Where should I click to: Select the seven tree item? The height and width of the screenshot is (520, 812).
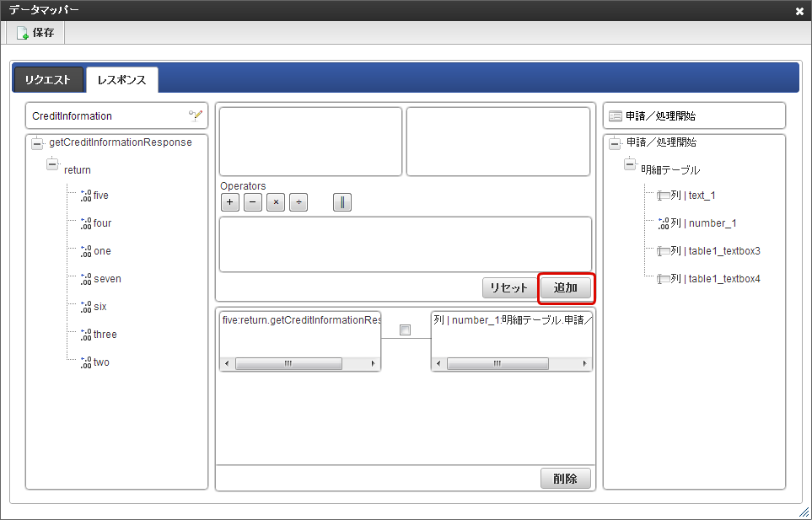(x=107, y=280)
